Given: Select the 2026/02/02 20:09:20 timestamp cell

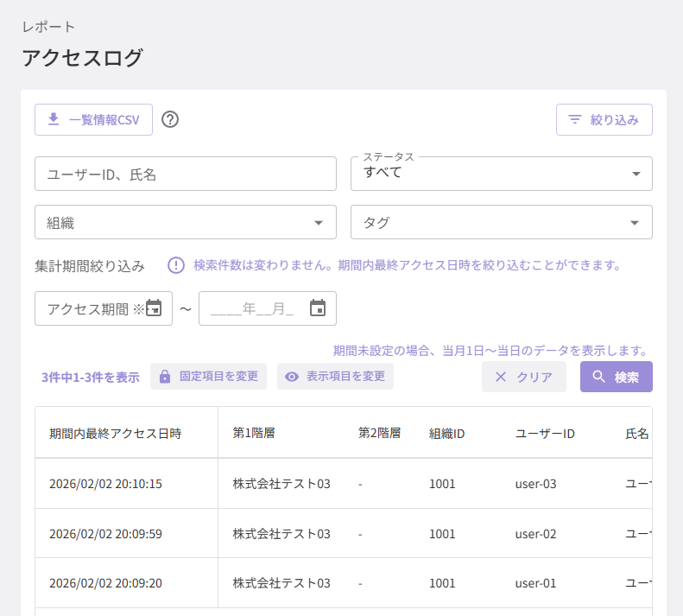Looking at the screenshot, I should click(105, 583).
